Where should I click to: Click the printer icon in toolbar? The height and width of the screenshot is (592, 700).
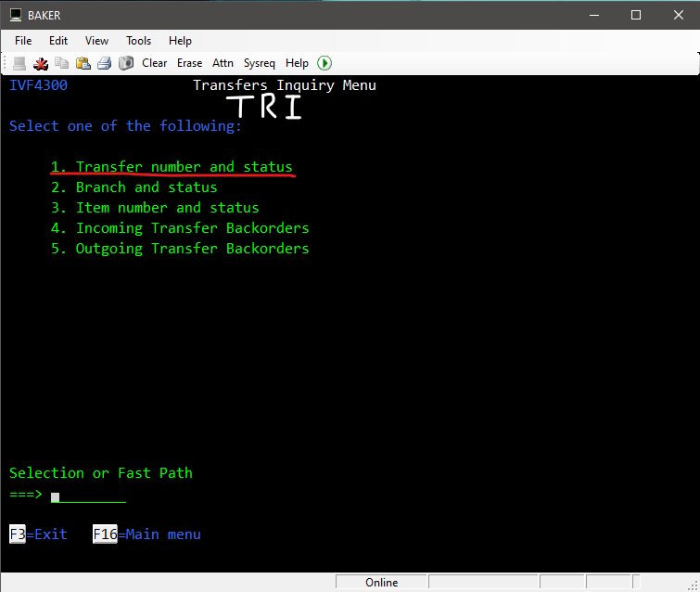pos(104,63)
